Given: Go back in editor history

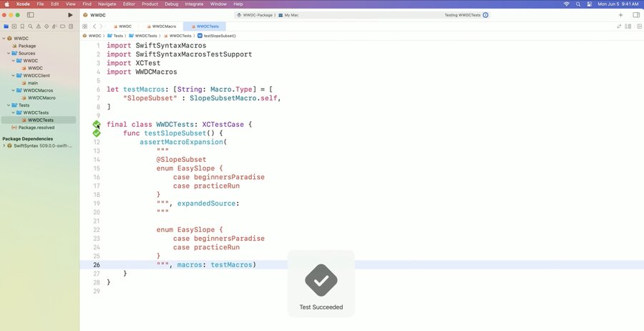Looking at the screenshot, I should [x=94, y=27].
